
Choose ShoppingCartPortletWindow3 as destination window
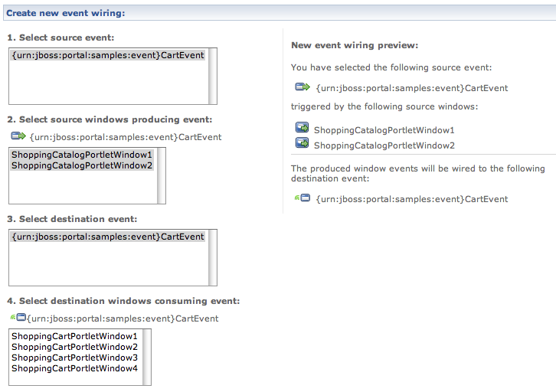click(x=74, y=358)
